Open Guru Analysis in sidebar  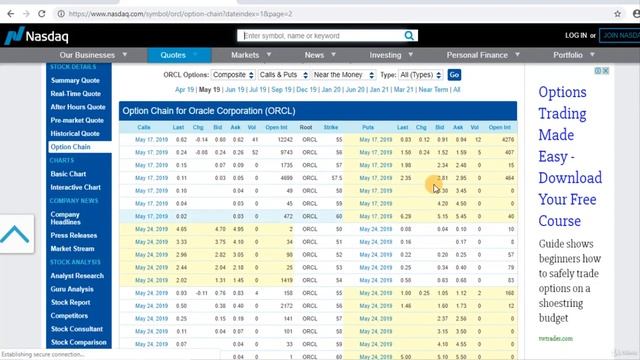coord(72,289)
